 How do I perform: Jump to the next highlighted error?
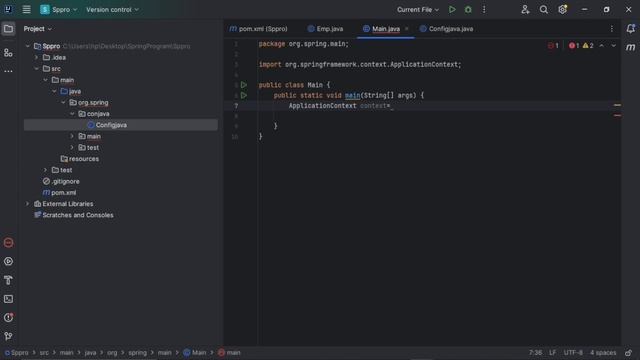pyautogui.click(x=613, y=46)
